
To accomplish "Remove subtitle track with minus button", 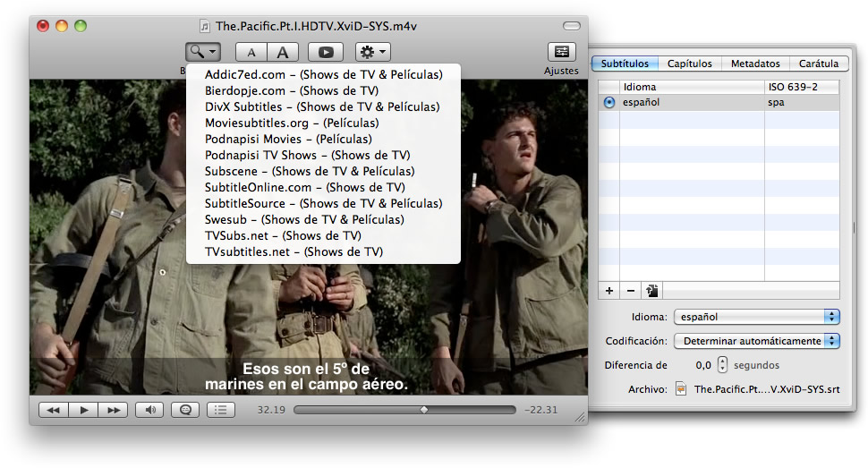I will (x=631, y=291).
